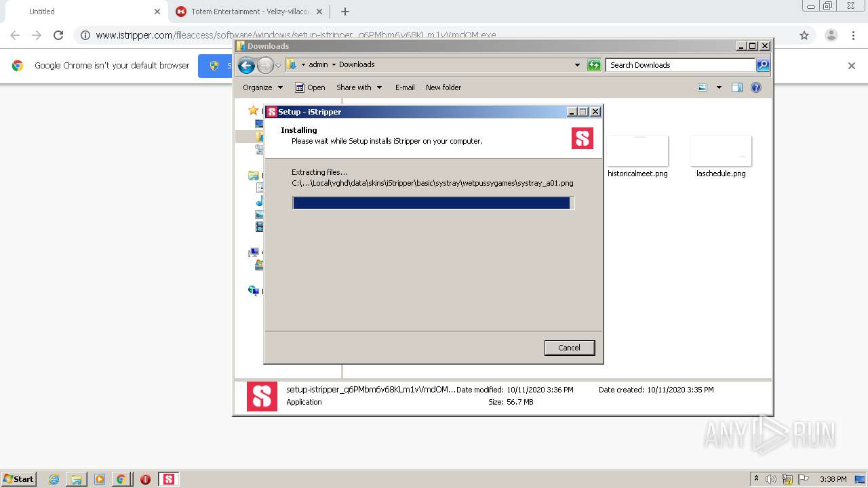Click E-mail in Explorer toolbar
The height and width of the screenshot is (488, 868).
(x=405, y=87)
